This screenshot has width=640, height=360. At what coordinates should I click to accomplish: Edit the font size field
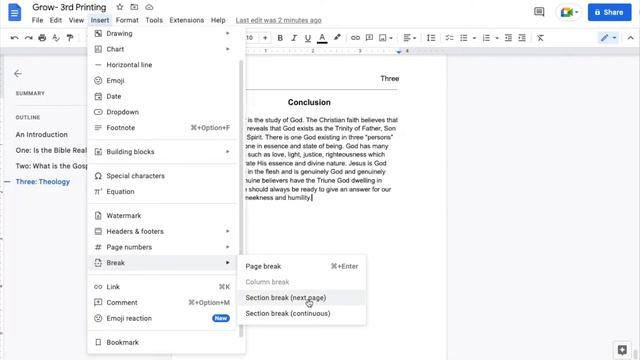coord(250,38)
